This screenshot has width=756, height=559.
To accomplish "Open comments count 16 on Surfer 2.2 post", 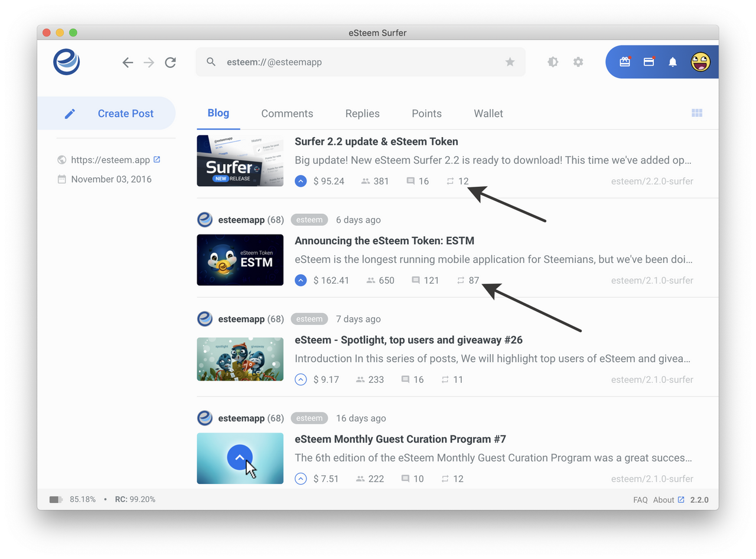I will pos(418,181).
